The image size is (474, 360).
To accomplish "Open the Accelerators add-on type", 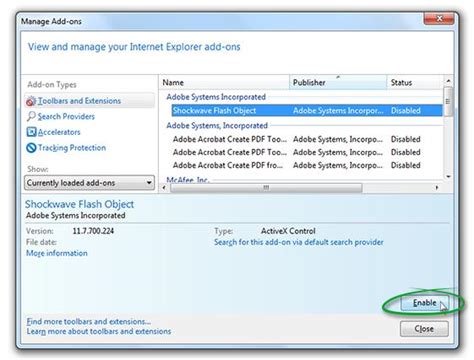I will (59, 132).
